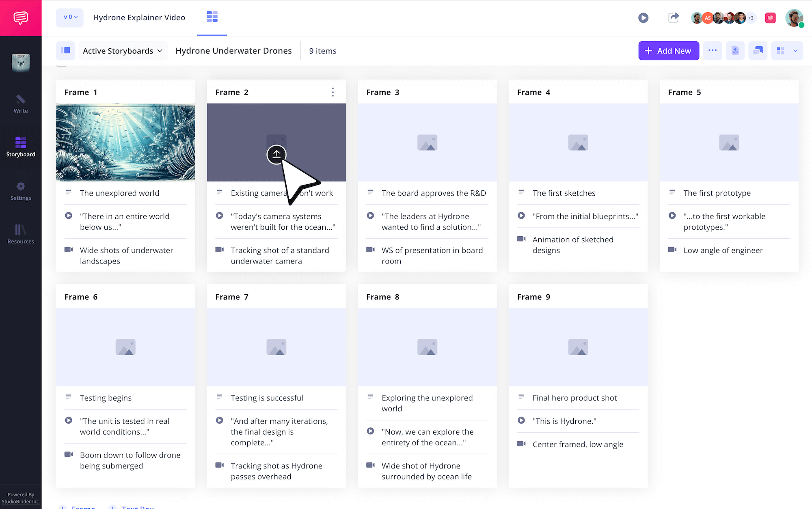Open the layout view dropdown chevron
The width and height of the screenshot is (812, 509).
pos(795,51)
